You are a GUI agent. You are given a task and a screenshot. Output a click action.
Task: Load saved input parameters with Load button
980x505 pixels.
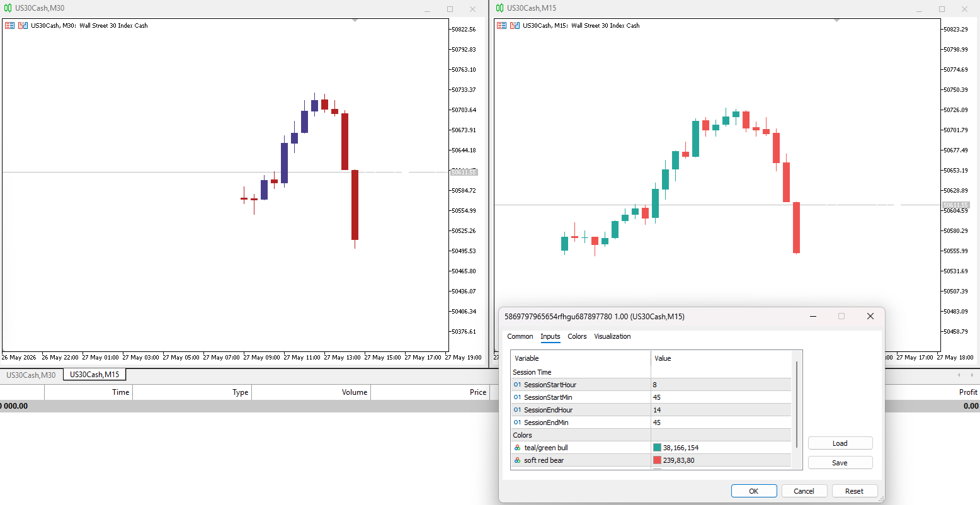tap(840, 443)
